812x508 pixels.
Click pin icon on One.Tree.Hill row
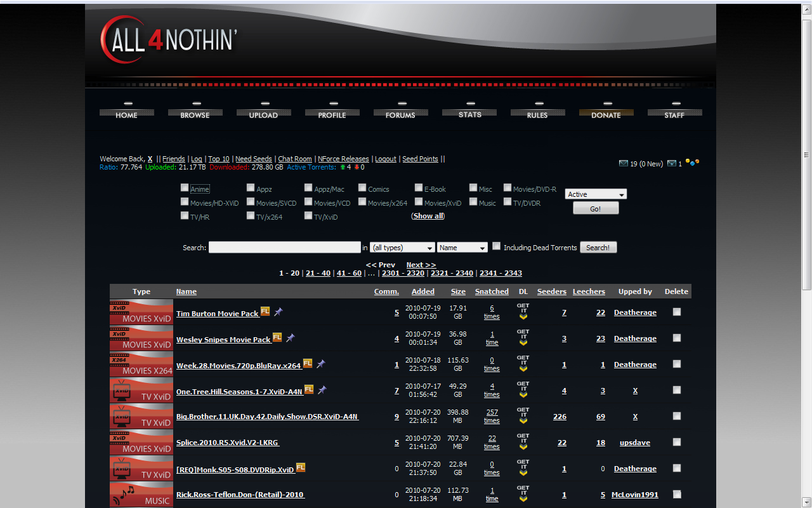[x=322, y=390]
